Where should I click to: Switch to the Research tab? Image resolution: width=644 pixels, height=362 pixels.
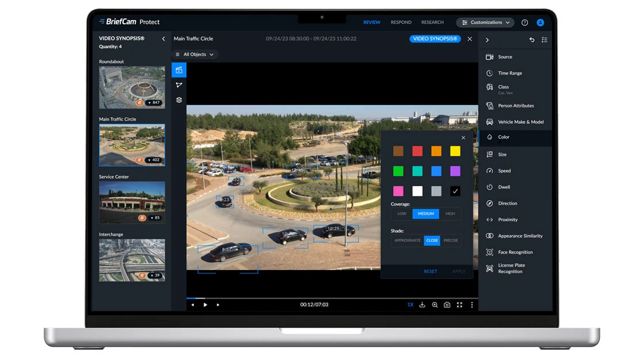(x=432, y=22)
